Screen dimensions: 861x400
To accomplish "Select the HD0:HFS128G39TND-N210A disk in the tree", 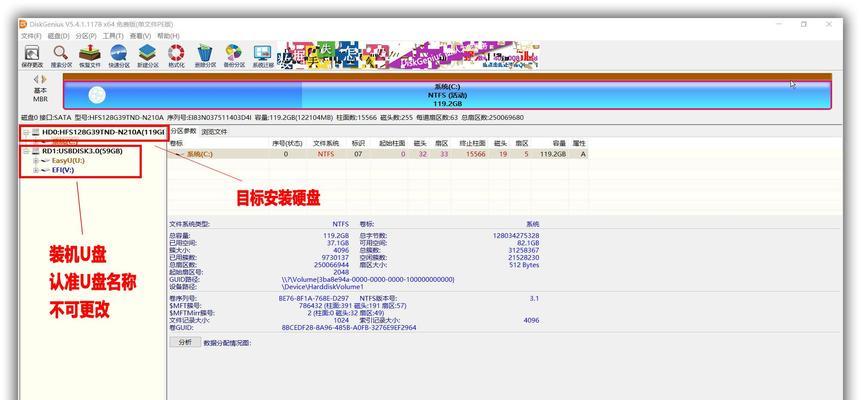I will click(x=104, y=132).
